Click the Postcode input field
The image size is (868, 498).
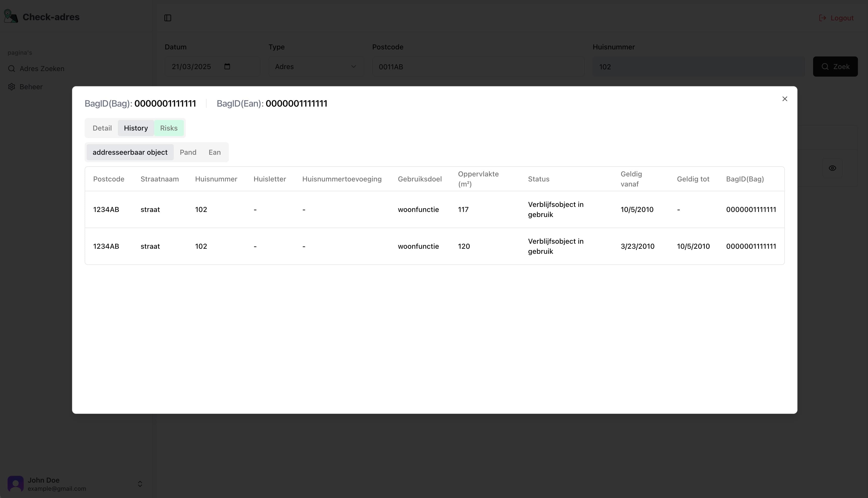(x=478, y=66)
